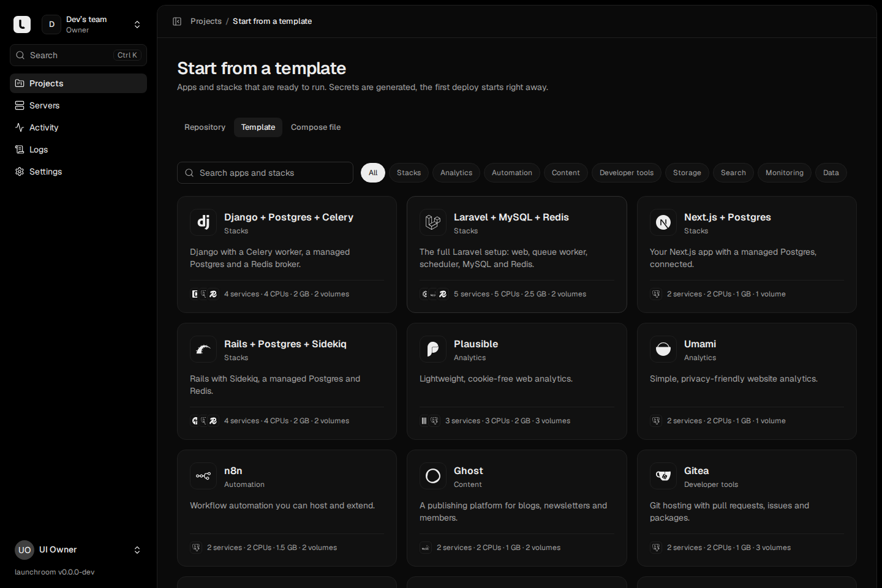Open Settings in the sidebar
The image size is (882, 588).
(x=78, y=171)
